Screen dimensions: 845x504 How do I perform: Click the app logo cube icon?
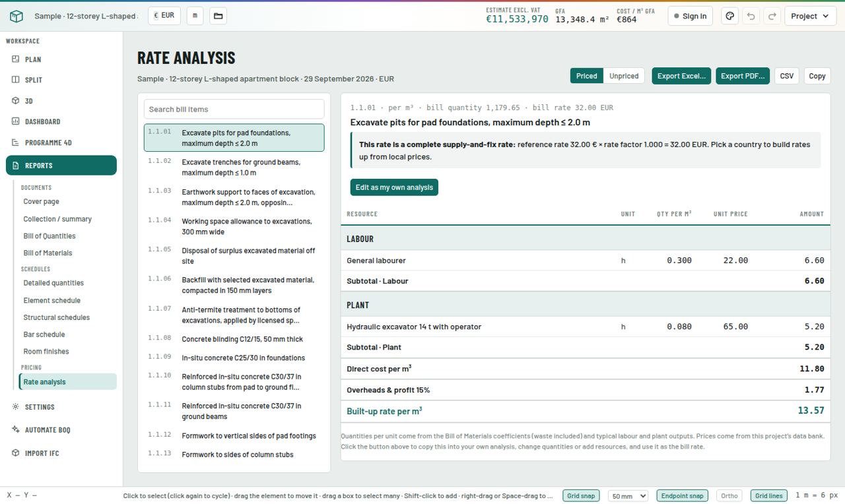tap(17, 16)
